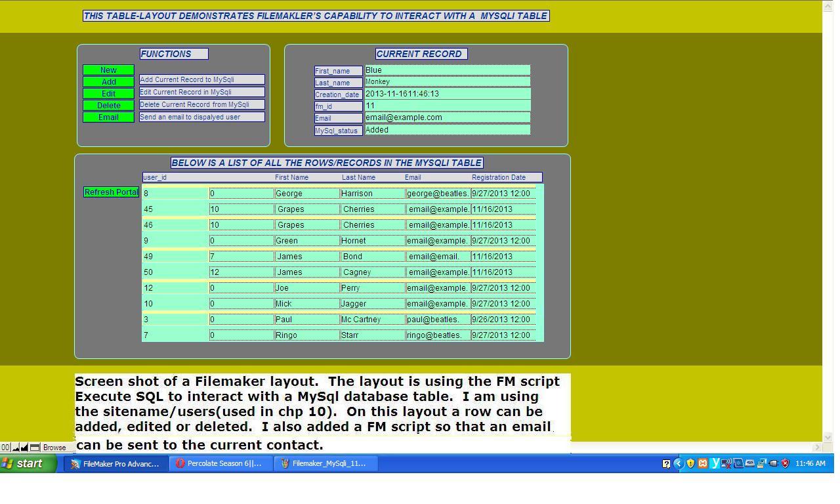Click the disk drive tray icon
The height and width of the screenshot is (504, 840).
[749, 463]
